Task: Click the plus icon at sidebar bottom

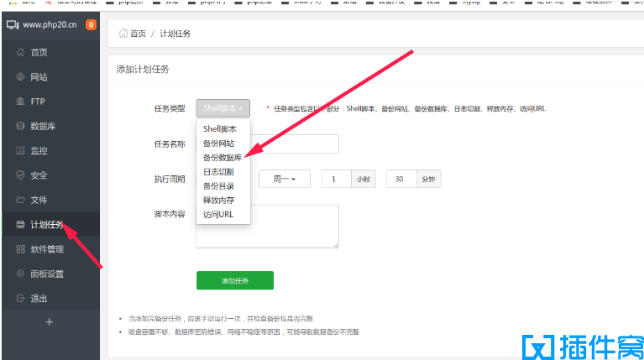Action: (x=50, y=322)
